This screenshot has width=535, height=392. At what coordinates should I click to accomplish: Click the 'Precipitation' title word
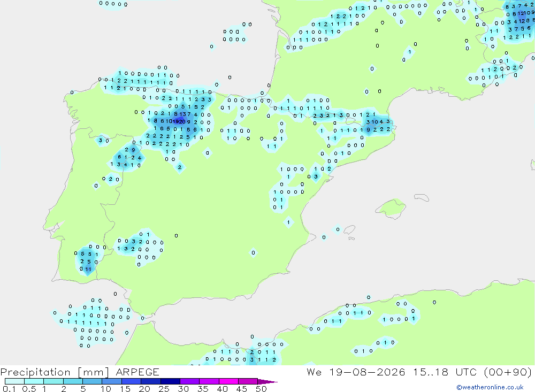[35, 372]
